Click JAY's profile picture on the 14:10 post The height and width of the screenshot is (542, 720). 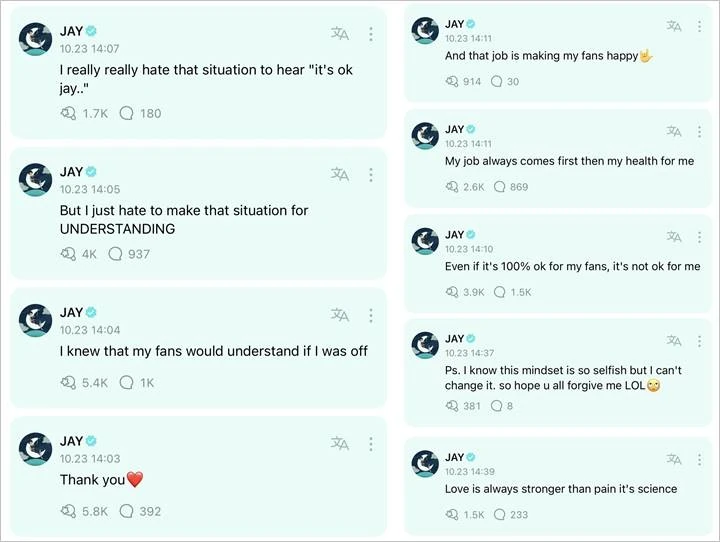(x=425, y=241)
